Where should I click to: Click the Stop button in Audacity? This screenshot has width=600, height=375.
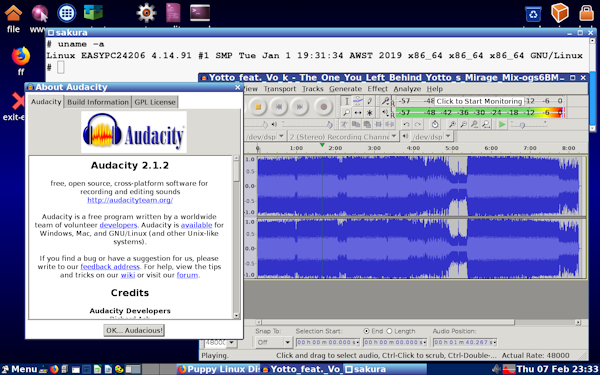tap(258, 107)
